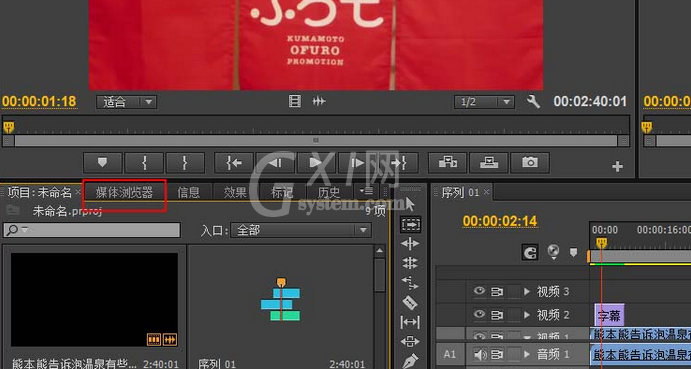Expand the 视频 3 track
This screenshot has height=369, width=691.
click(x=527, y=292)
